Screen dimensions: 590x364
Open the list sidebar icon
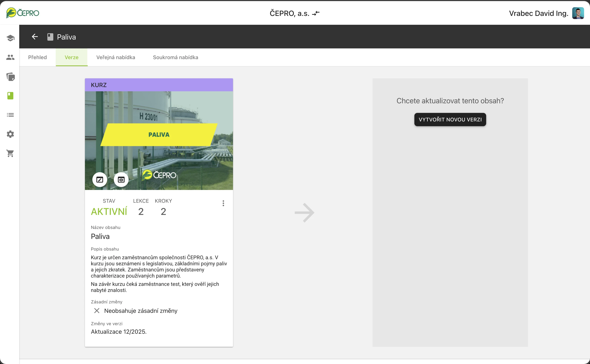coord(10,115)
